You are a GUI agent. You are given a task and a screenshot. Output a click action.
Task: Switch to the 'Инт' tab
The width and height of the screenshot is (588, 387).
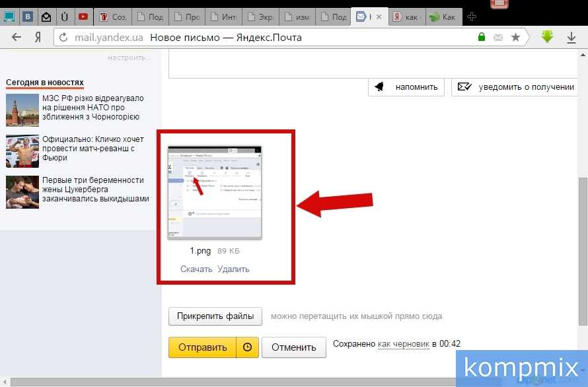click(x=223, y=17)
